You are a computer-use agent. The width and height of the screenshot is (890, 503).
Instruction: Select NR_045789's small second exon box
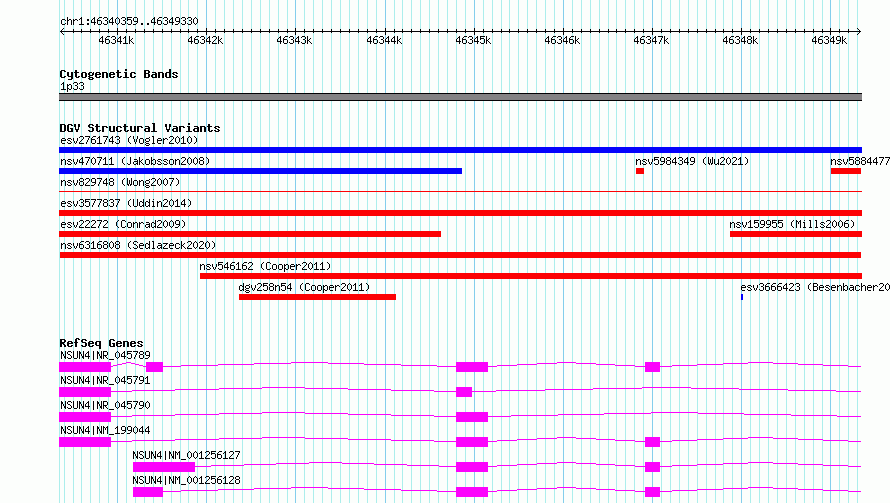click(154, 367)
